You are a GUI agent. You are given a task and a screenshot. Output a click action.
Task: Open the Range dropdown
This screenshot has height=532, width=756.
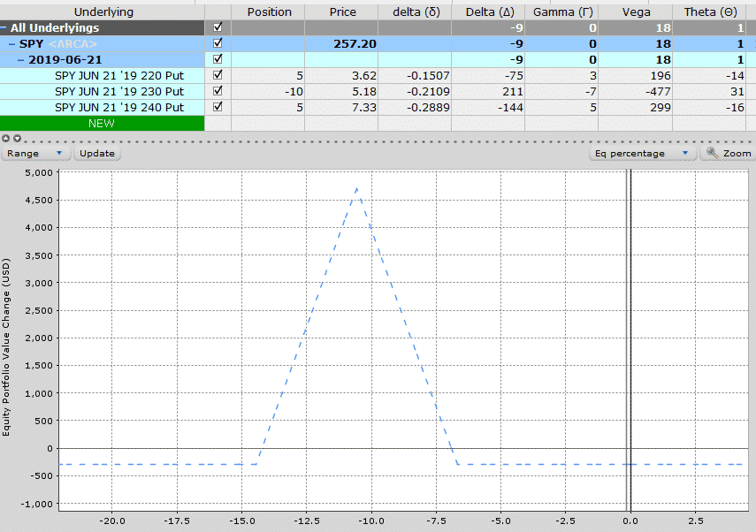pos(35,153)
